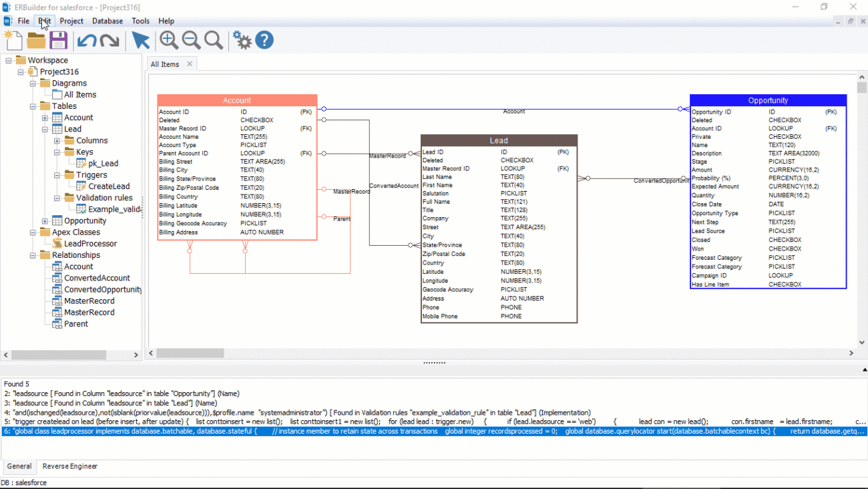Click the New project toolbar icon
868x489 pixels.
[13, 40]
